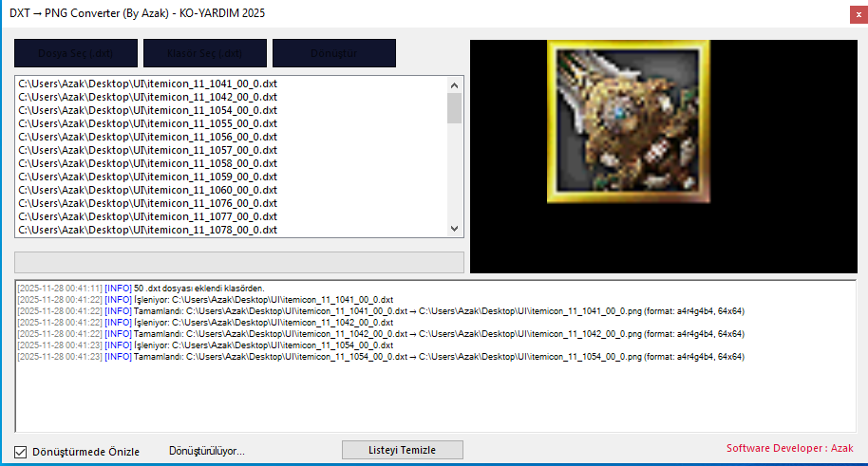Click the last Tamamlandı log entry for 1054

point(381,357)
